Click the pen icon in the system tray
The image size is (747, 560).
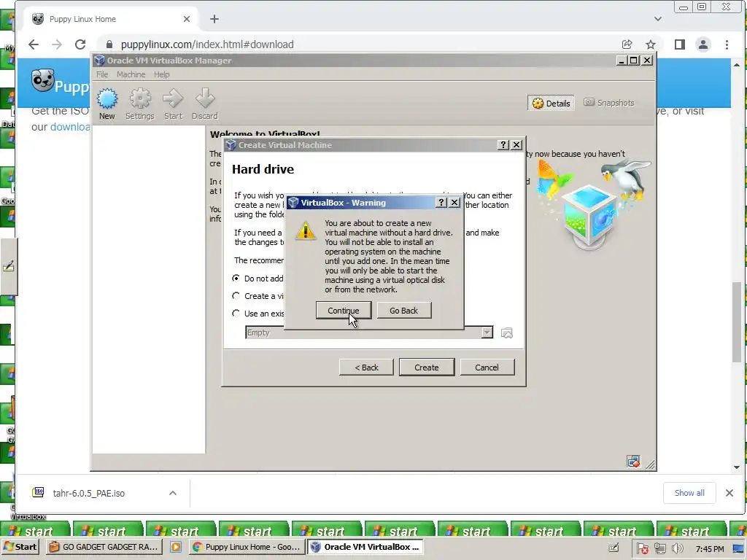coord(614,548)
